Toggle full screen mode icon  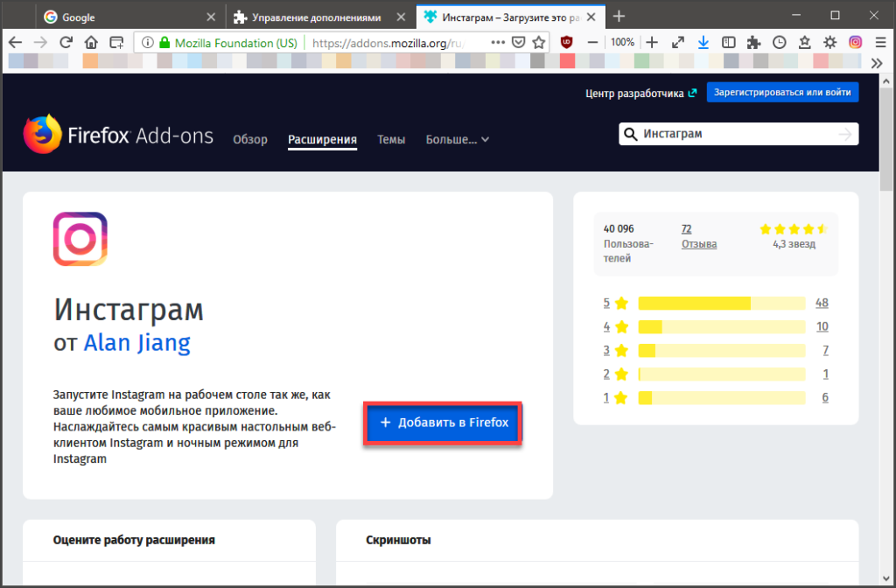point(678,42)
